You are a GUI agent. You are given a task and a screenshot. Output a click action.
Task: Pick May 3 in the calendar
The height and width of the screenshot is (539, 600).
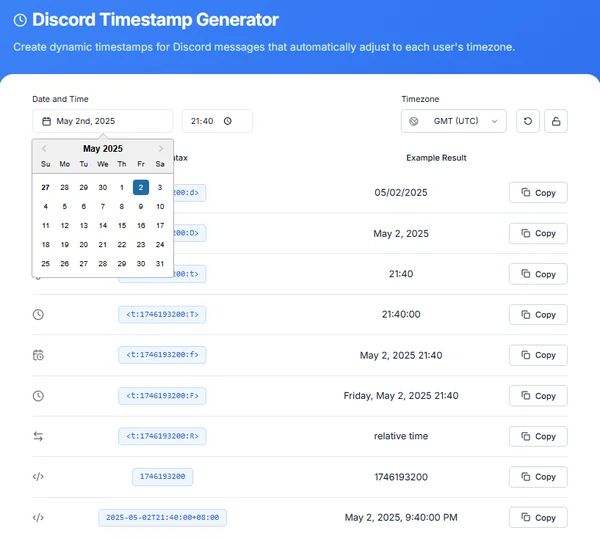pos(160,187)
